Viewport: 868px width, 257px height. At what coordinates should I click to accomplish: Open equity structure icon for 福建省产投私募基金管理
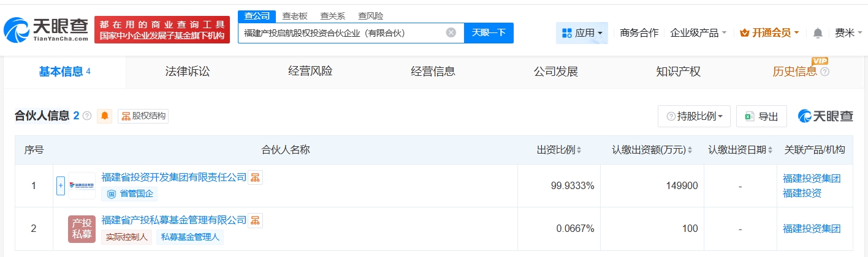click(255, 220)
